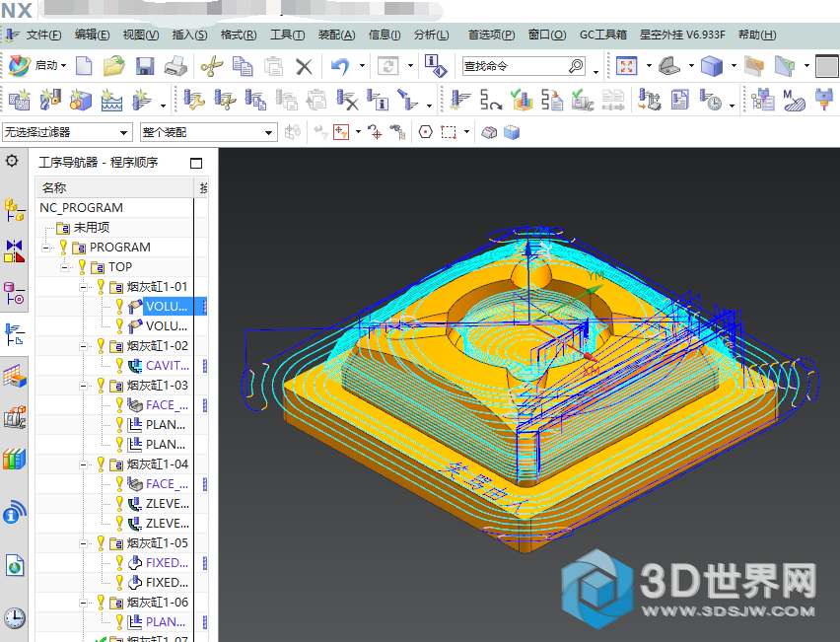Image resolution: width=840 pixels, height=642 pixels.
Task: Open the undo history dropdown arrow
Action: (362, 66)
